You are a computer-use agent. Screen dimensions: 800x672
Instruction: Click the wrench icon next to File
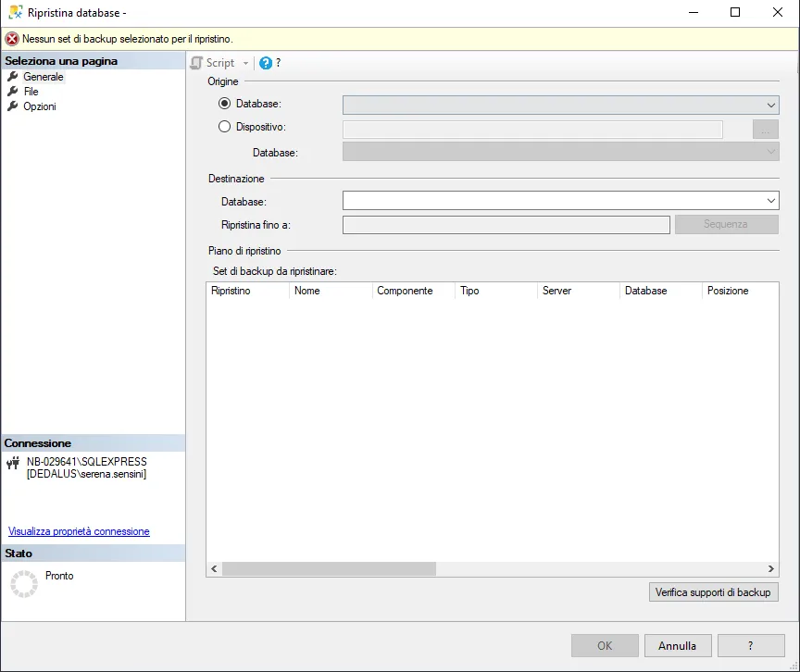pos(13,92)
